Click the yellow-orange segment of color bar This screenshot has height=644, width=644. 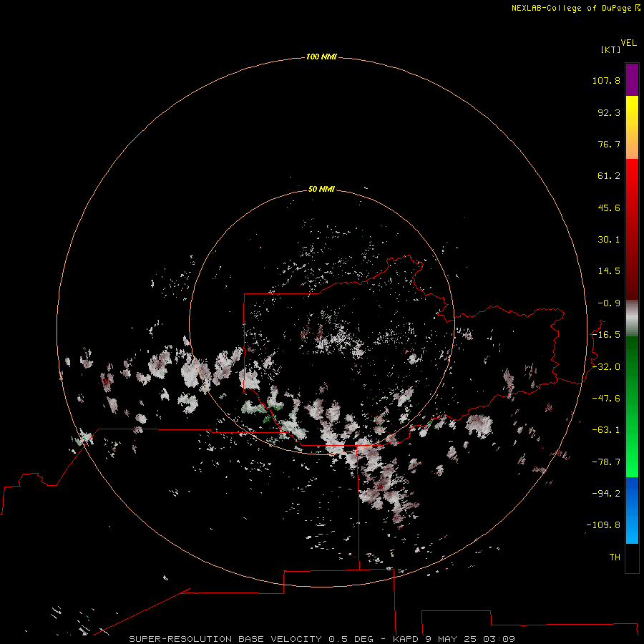pos(632,127)
